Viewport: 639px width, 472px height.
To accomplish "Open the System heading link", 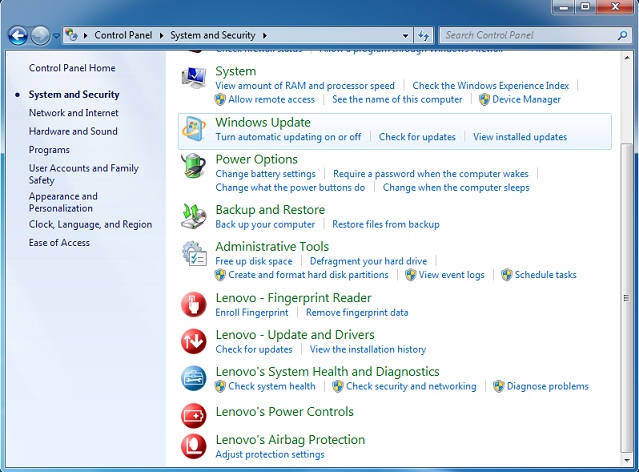I will coord(236,71).
